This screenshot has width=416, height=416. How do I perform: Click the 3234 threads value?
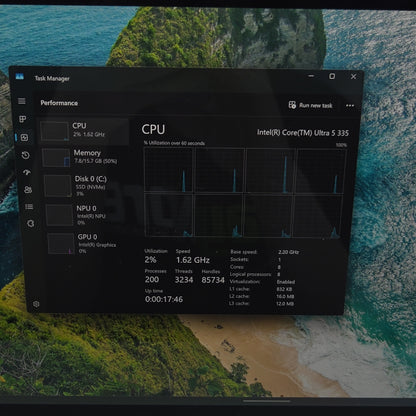[184, 280]
